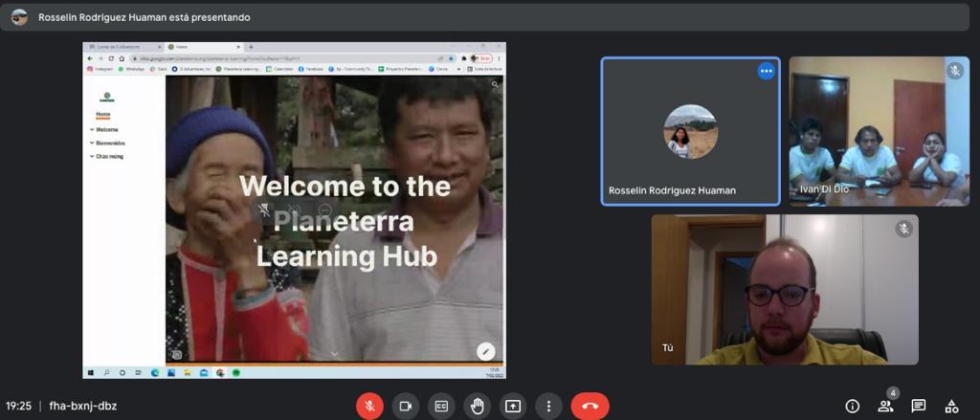Click the meeting code fha-bxnj-dbz
This screenshot has height=420, width=980.
click(x=83, y=407)
